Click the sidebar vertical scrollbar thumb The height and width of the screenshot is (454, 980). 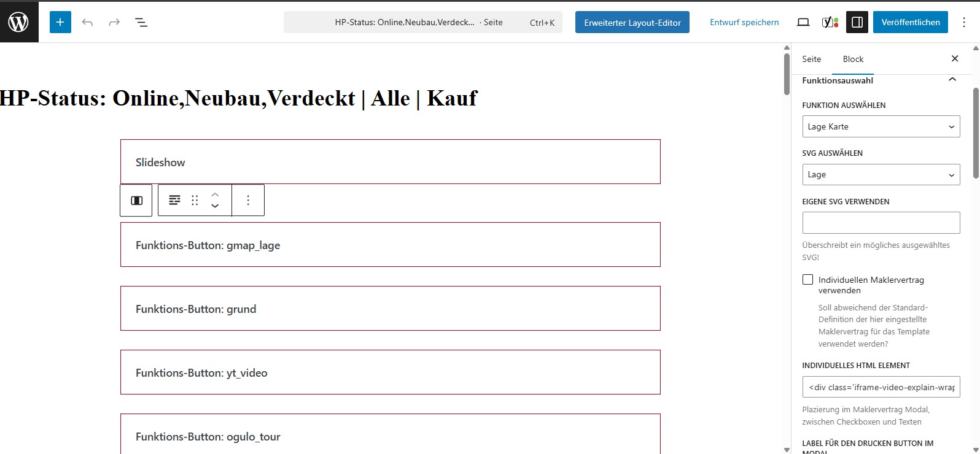pyautogui.click(x=976, y=133)
